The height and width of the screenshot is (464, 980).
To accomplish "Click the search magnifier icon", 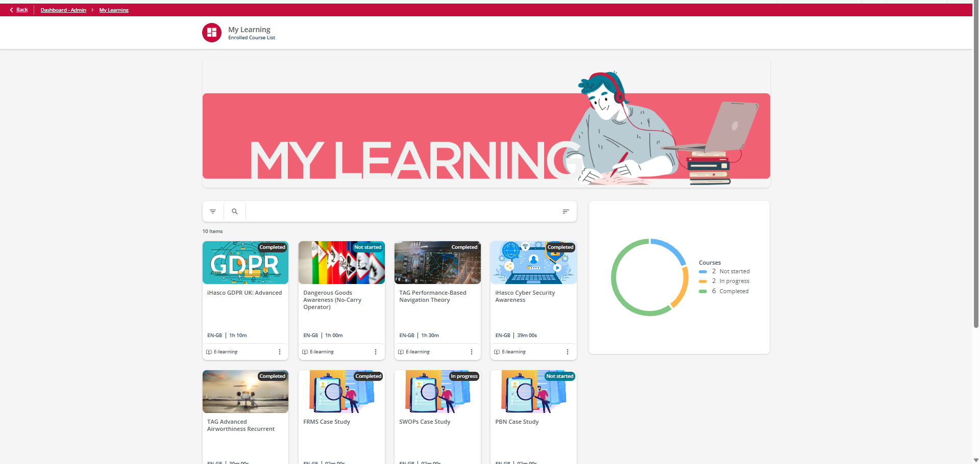I will 235,212.
